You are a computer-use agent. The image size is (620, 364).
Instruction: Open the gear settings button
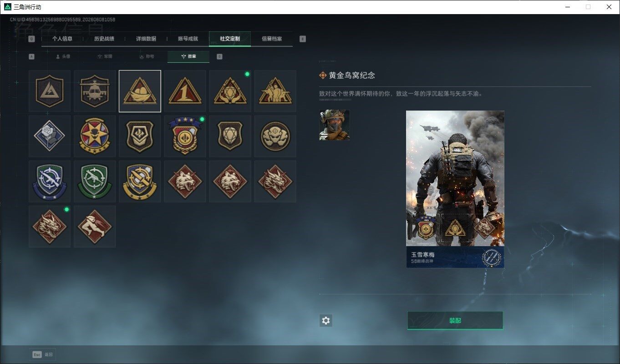(325, 320)
